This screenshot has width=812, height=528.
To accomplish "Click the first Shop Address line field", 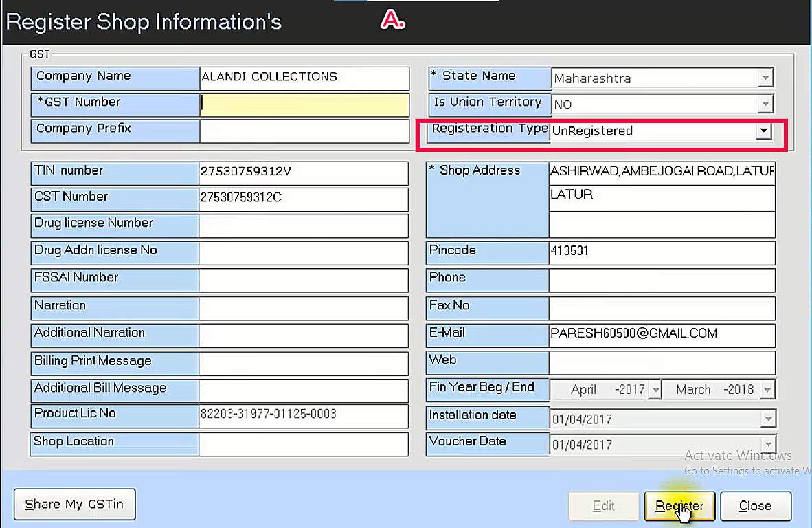I will (662, 173).
